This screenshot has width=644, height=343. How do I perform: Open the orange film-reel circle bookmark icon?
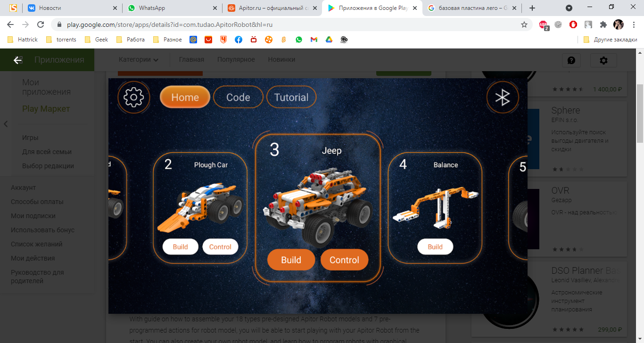pyautogui.click(x=269, y=40)
